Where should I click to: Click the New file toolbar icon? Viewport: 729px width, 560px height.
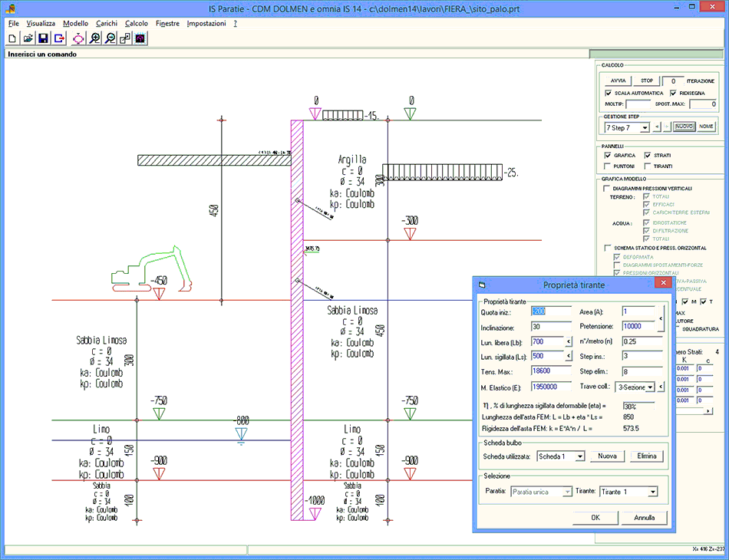tap(12, 38)
